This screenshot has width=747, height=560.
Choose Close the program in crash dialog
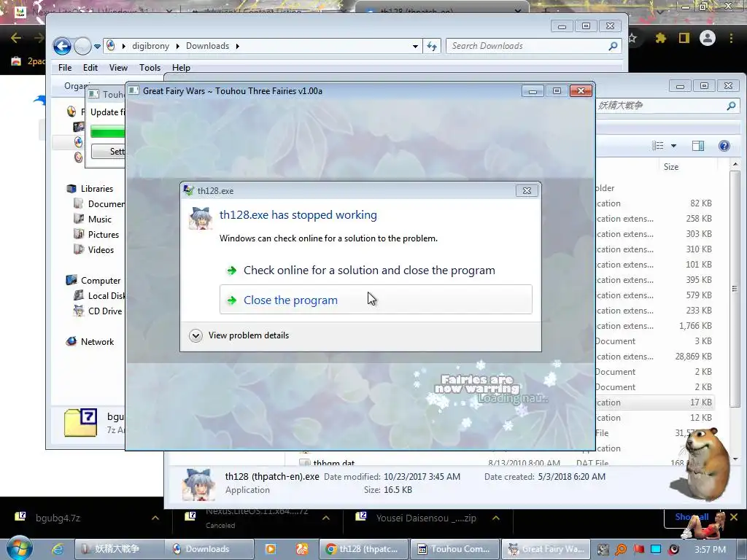[x=376, y=300]
